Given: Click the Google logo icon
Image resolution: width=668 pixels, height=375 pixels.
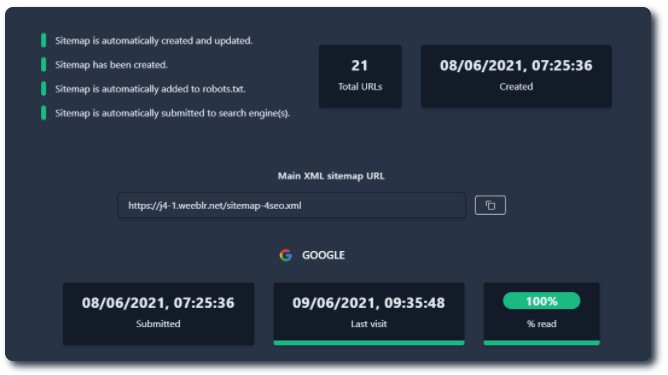Looking at the screenshot, I should [285, 255].
